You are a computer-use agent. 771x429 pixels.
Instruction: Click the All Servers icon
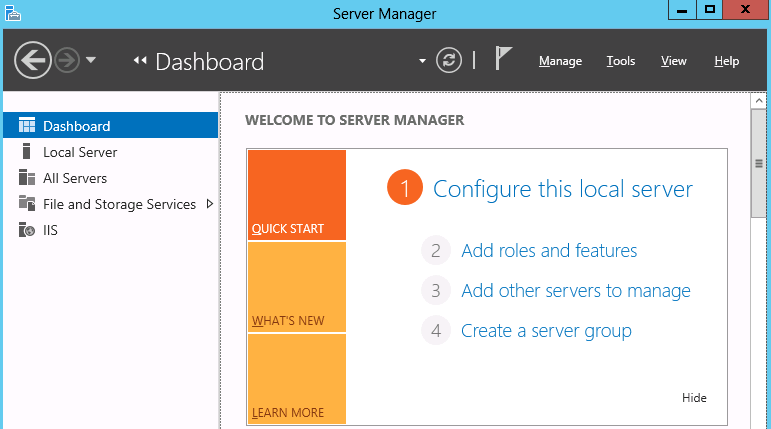tap(27, 178)
